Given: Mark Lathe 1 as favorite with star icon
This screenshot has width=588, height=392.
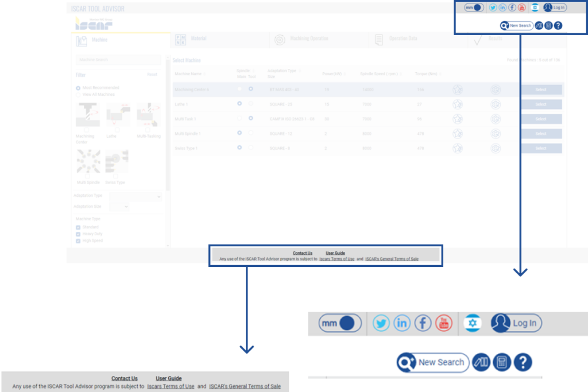Looking at the screenshot, I should click(458, 104).
